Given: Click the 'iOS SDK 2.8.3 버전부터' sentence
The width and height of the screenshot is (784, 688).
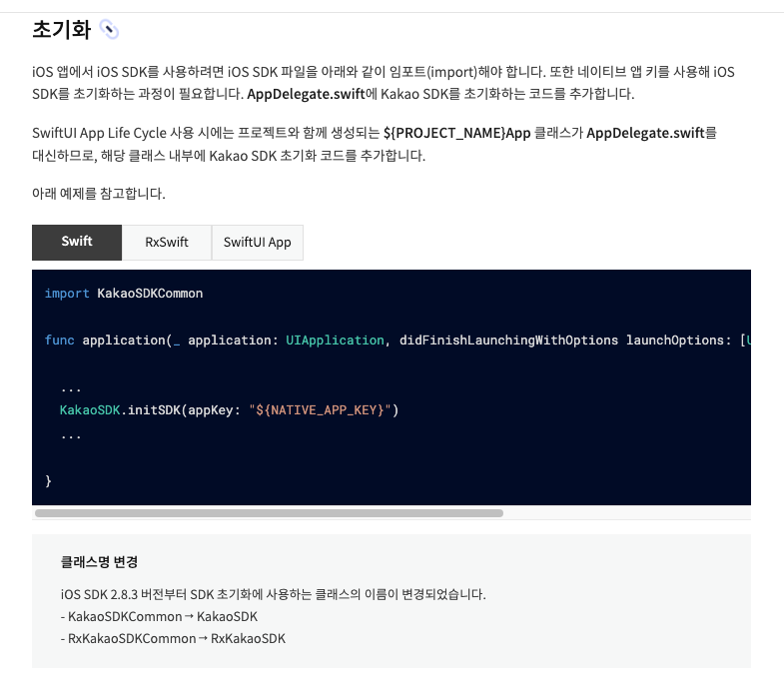Looking at the screenshot, I should 273,594.
